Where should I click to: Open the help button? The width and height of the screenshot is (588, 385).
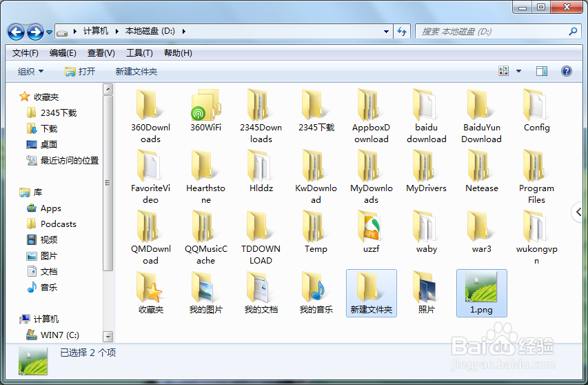566,71
